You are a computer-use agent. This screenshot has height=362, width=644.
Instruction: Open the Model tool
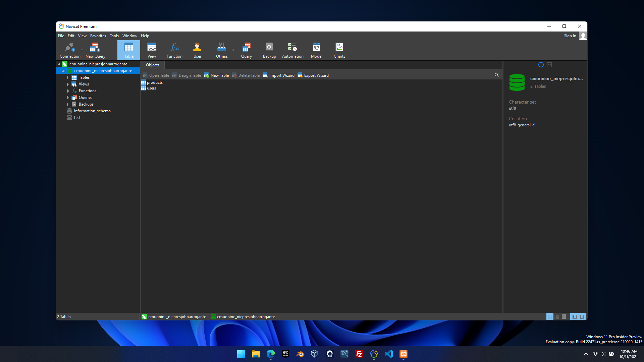(x=316, y=50)
